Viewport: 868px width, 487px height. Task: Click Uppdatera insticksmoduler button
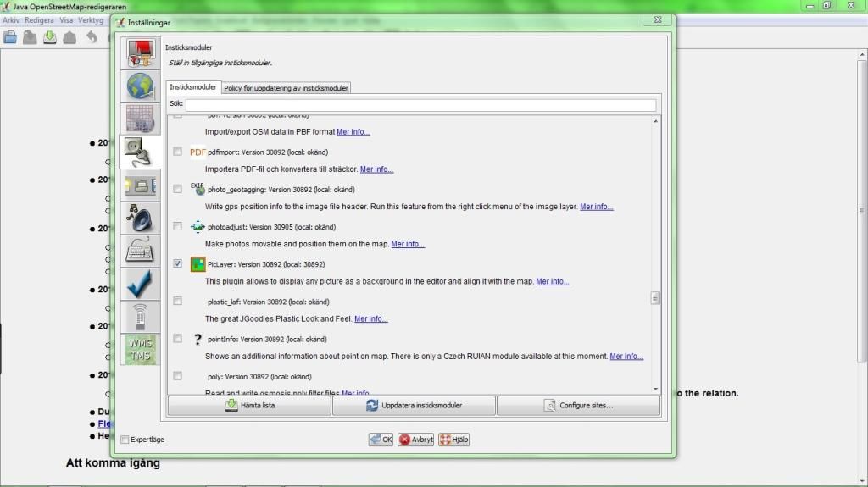414,405
